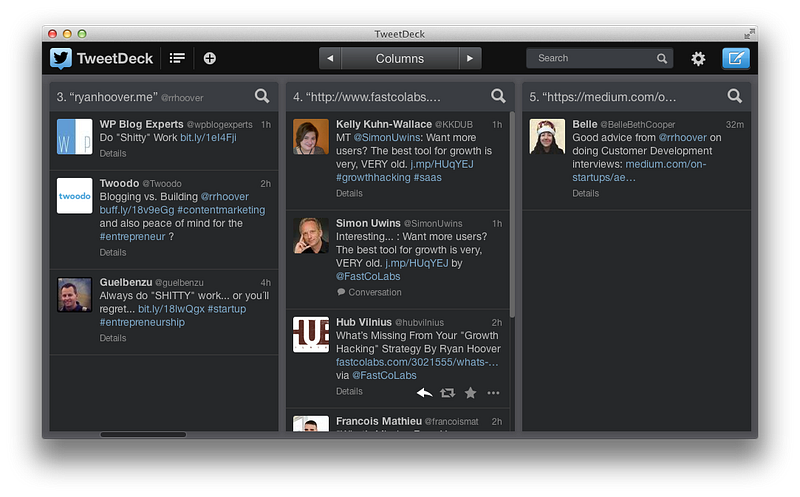Click #entrepreneurship hashtag

[142, 322]
